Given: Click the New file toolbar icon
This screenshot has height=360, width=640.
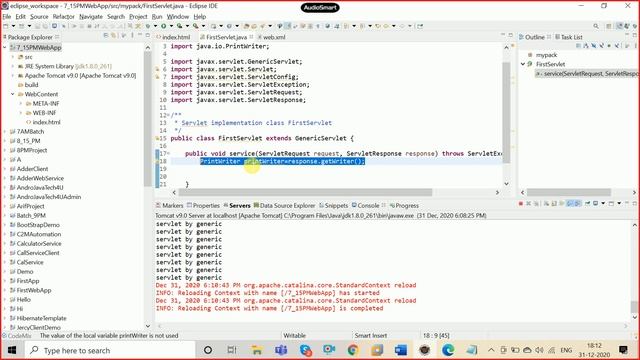Looking at the screenshot, I should pyautogui.click(x=6, y=26).
